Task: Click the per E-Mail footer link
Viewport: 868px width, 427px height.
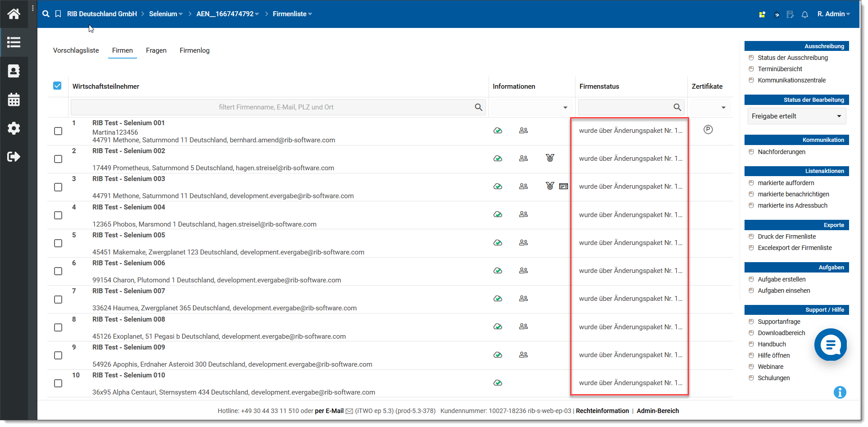Action: point(329,411)
